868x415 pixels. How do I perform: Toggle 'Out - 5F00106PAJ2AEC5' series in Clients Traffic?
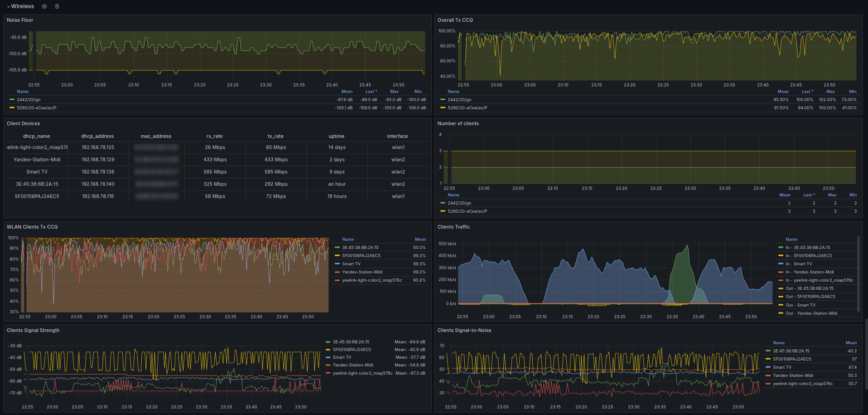click(810, 297)
